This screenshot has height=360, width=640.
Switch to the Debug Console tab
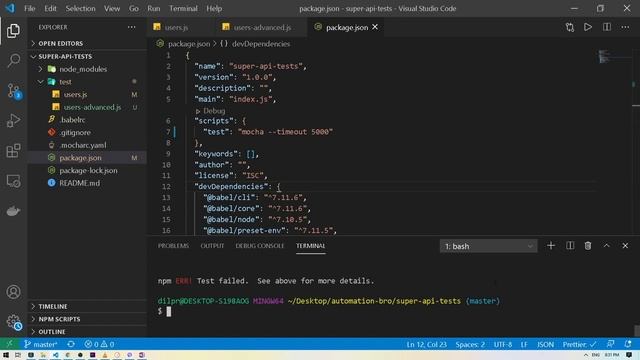click(x=260, y=246)
